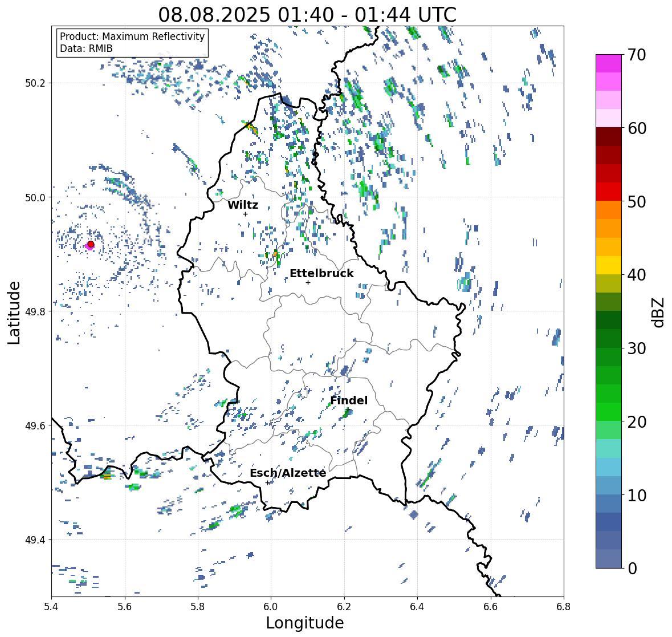Click the 'Data: RMIB' text in the legend

[x=86, y=48]
